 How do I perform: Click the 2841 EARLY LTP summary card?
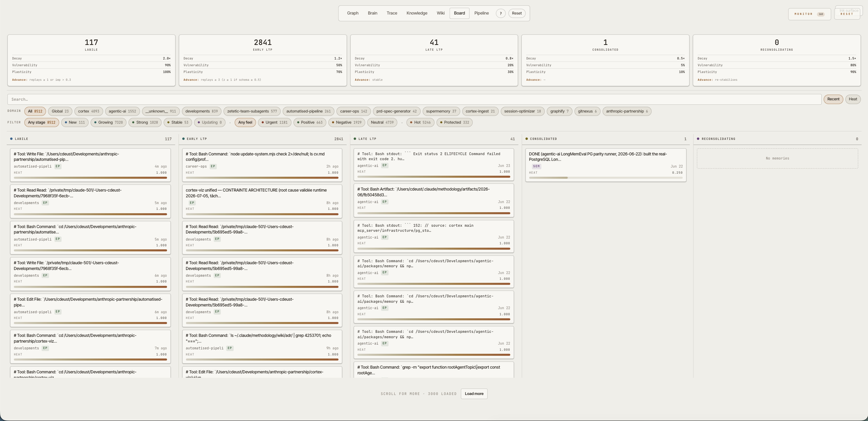click(x=263, y=60)
